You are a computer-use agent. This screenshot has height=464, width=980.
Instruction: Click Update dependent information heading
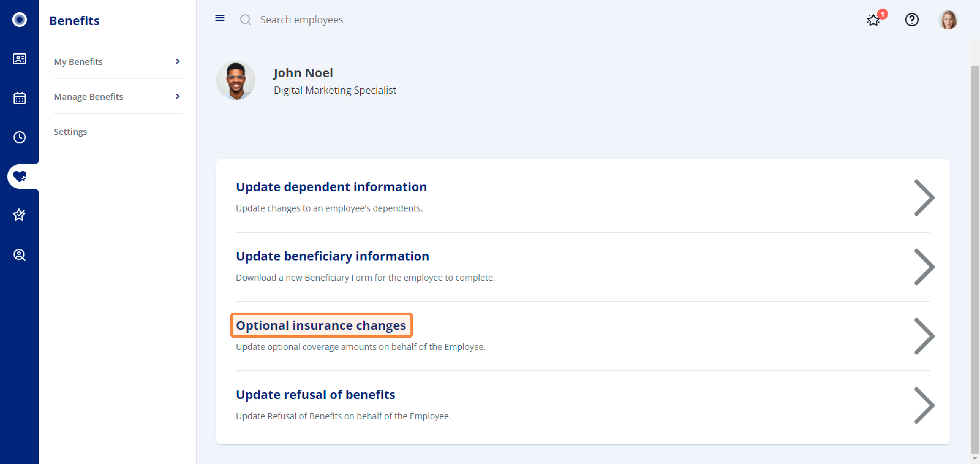[x=331, y=187]
